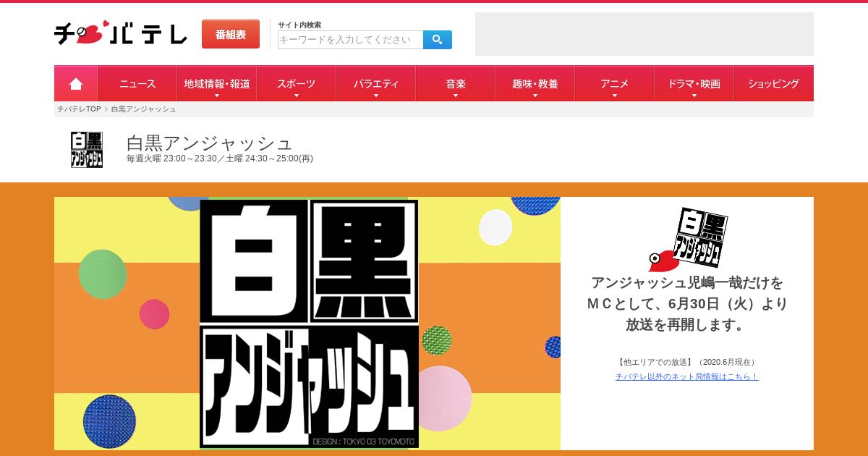
Task: Expand the ドラマ・映画 menu
Action: coord(694,84)
